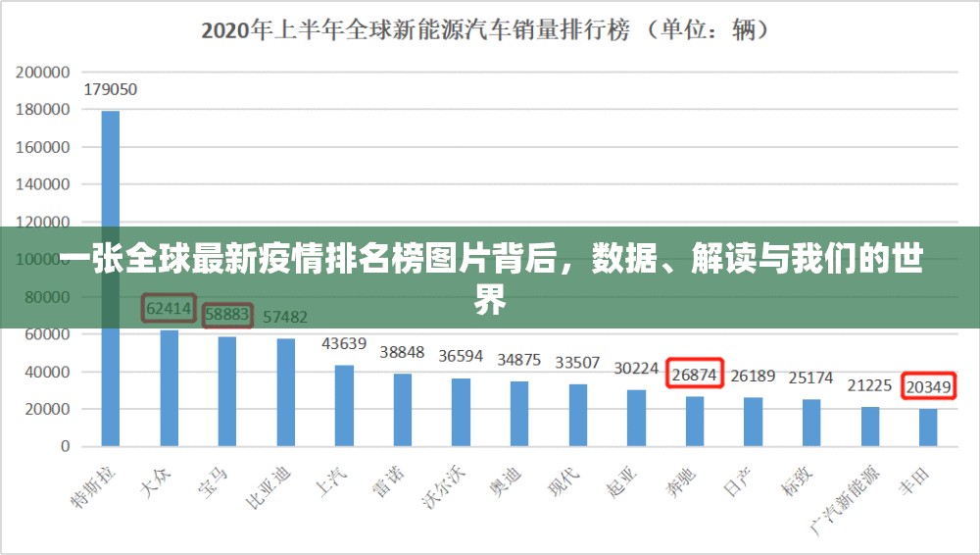Image resolution: width=980 pixels, height=555 pixels.
Task: Click the data label 36594
Action: pyautogui.click(x=461, y=356)
